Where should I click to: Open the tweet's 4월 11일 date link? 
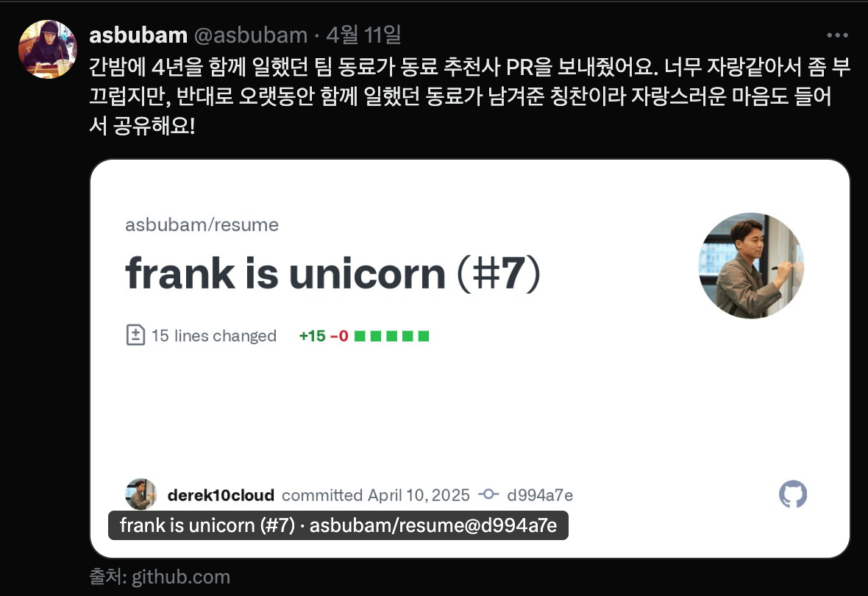(x=363, y=35)
